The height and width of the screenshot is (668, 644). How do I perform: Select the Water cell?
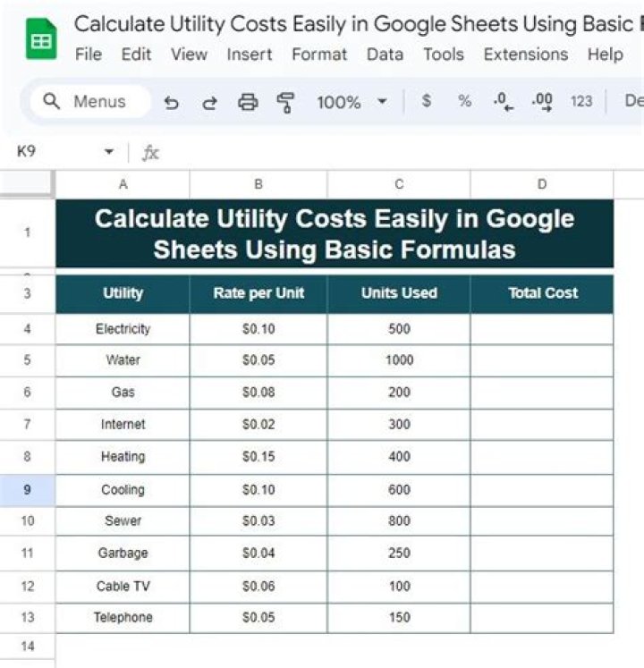pyautogui.click(x=123, y=360)
